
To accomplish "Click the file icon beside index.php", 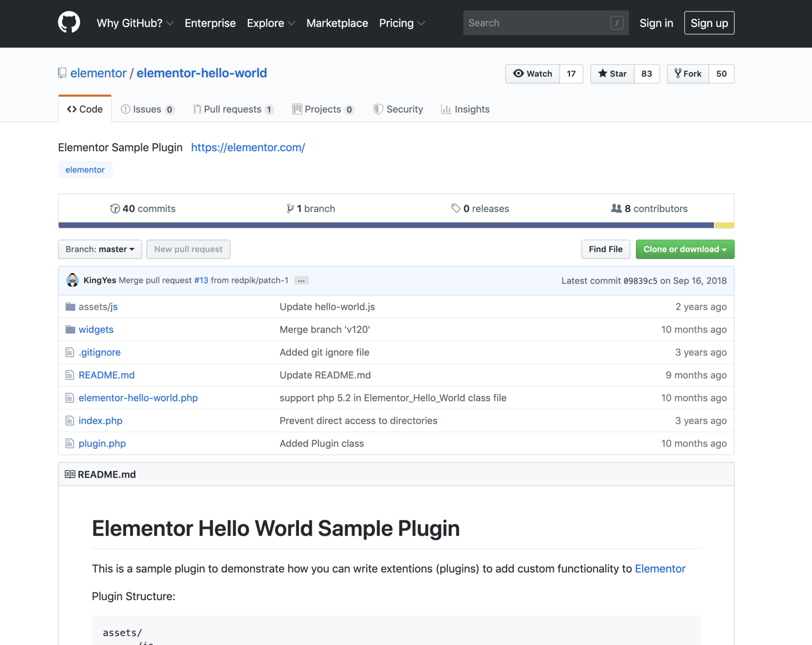I will pyautogui.click(x=70, y=421).
